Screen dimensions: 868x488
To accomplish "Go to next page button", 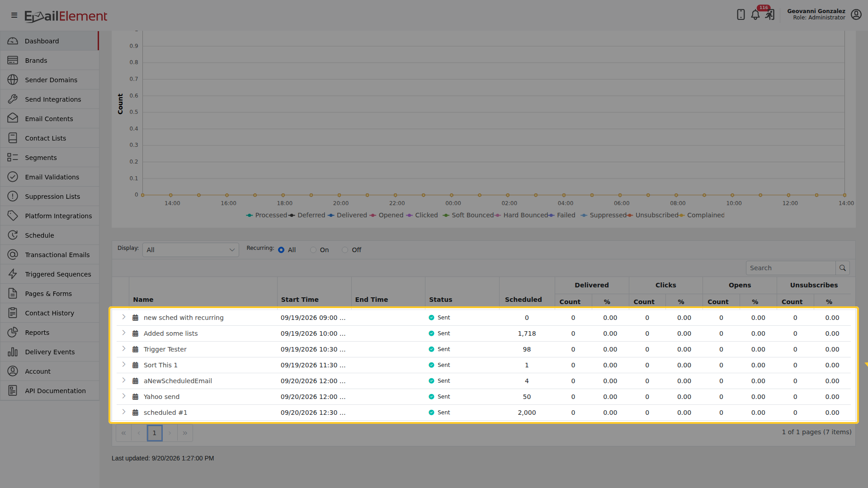I will [170, 433].
